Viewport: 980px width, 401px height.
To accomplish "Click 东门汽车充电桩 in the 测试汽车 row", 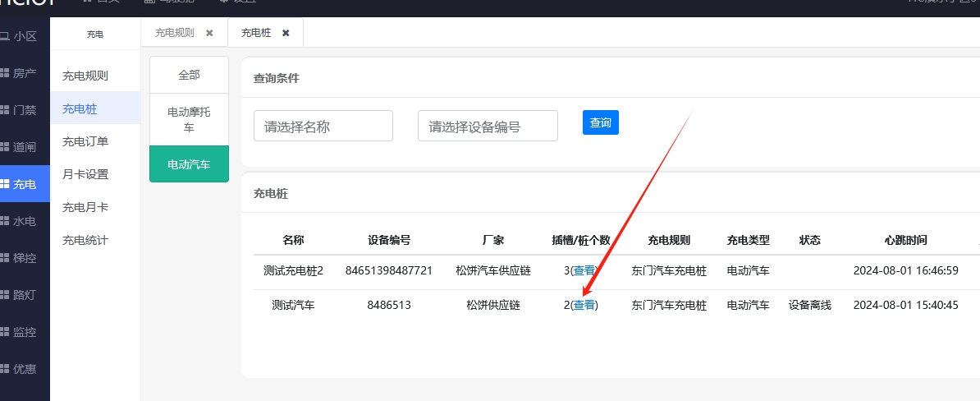I will (x=669, y=306).
